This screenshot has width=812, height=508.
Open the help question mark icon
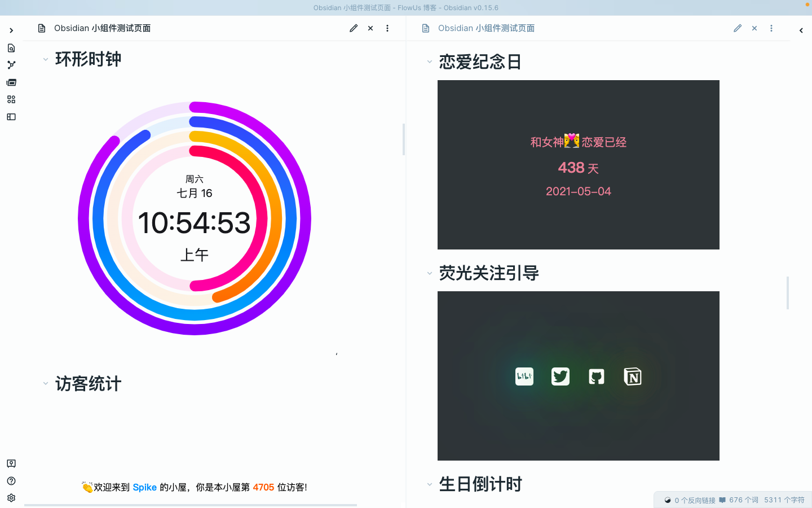pos(11,481)
